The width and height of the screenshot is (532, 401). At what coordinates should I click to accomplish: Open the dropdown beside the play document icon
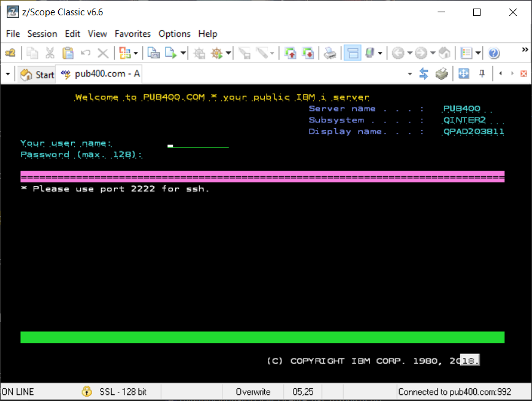pyautogui.click(x=183, y=53)
